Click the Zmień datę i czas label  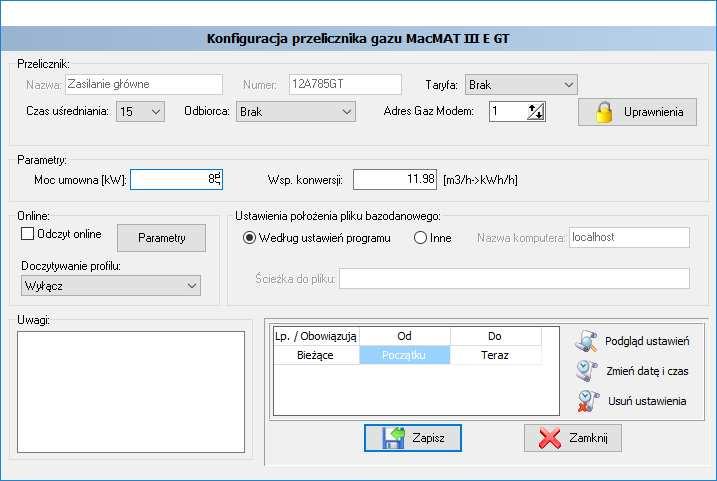(x=647, y=371)
